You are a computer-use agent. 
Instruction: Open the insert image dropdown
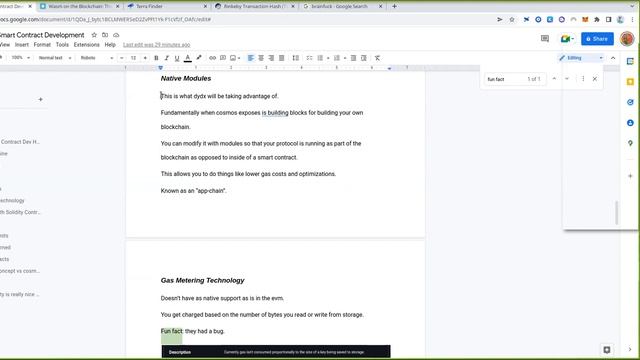coord(235,58)
